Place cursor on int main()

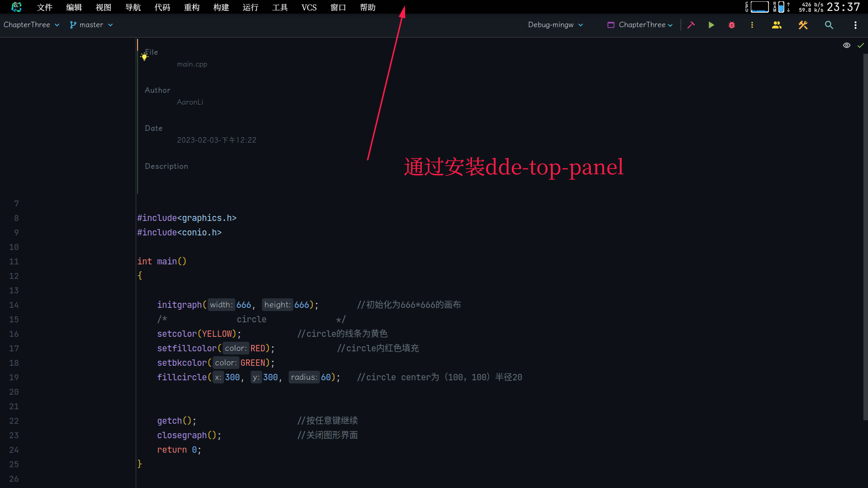click(162, 261)
